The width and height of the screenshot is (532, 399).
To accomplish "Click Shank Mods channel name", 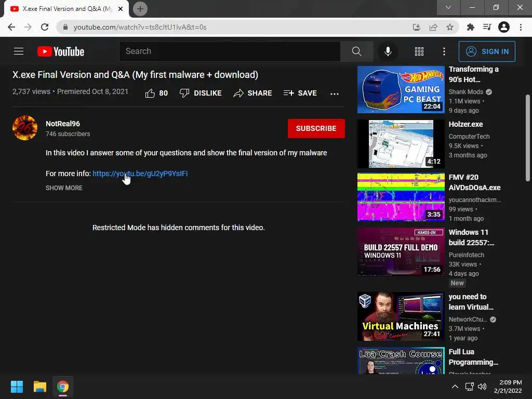I will coord(466,92).
